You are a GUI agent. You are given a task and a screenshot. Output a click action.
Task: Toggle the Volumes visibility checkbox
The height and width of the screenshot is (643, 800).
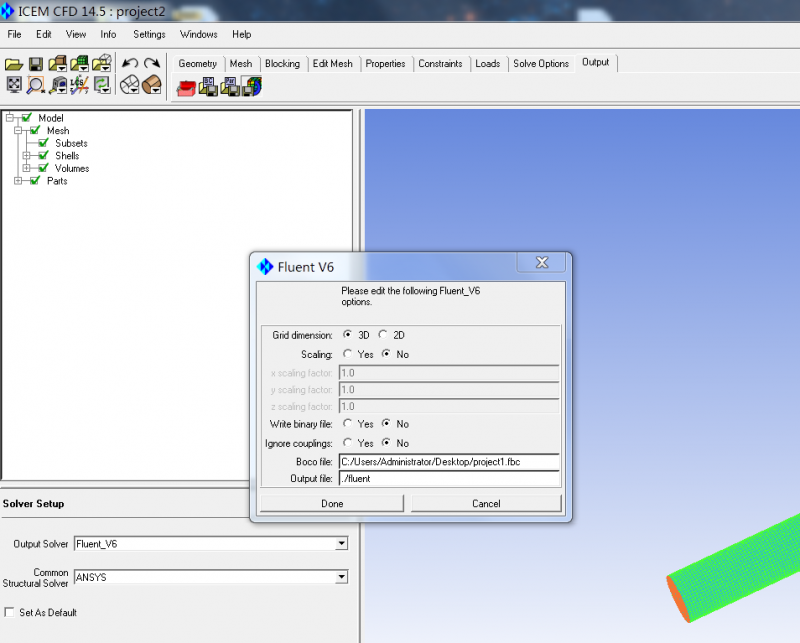(x=43, y=168)
